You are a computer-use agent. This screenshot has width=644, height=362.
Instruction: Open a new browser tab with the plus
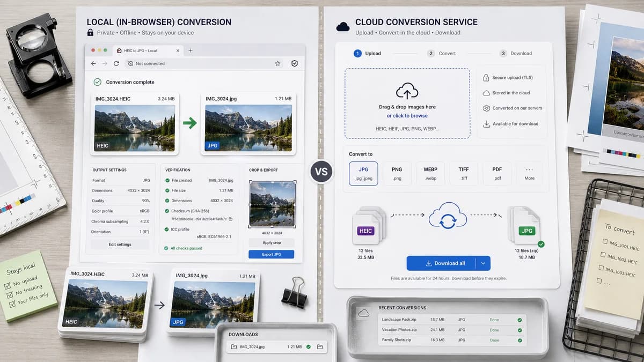click(191, 50)
